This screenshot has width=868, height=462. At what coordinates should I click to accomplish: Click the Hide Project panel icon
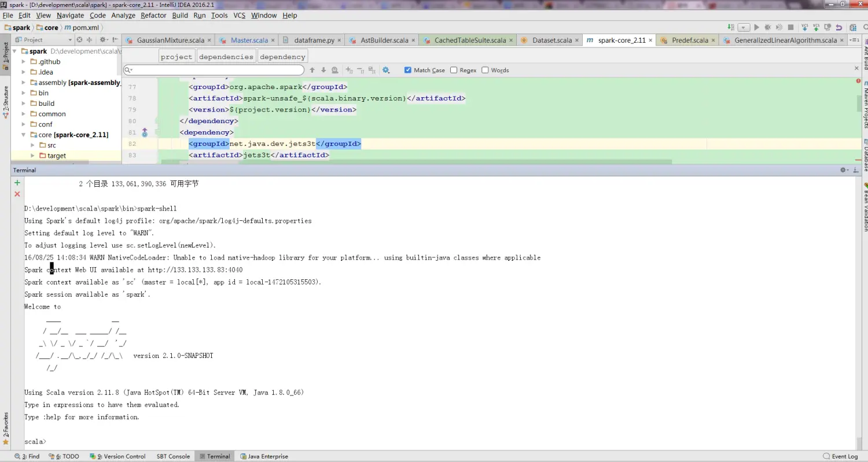(x=114, y=39)
